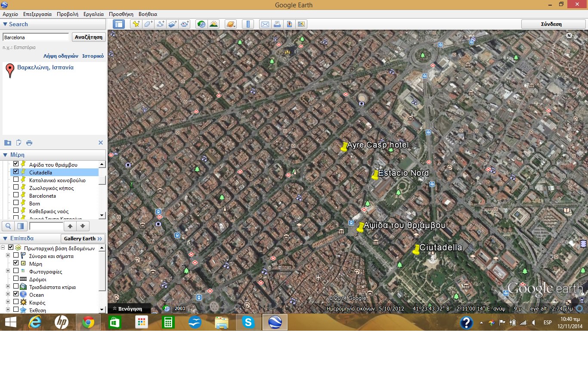Email the view using the envelope icon
This screenshot has width=588, height=379.
265,24
